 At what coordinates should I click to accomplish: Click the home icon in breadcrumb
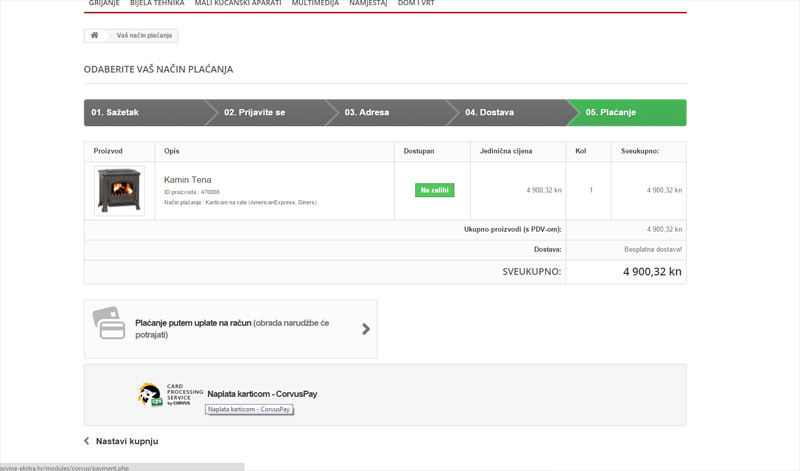point(95,35)
